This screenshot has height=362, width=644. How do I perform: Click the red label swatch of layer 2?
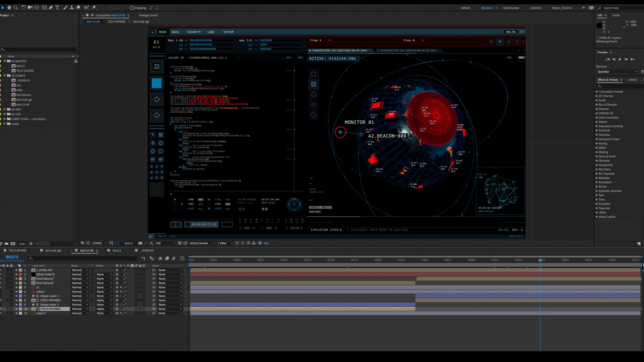(x=20, y=275)
